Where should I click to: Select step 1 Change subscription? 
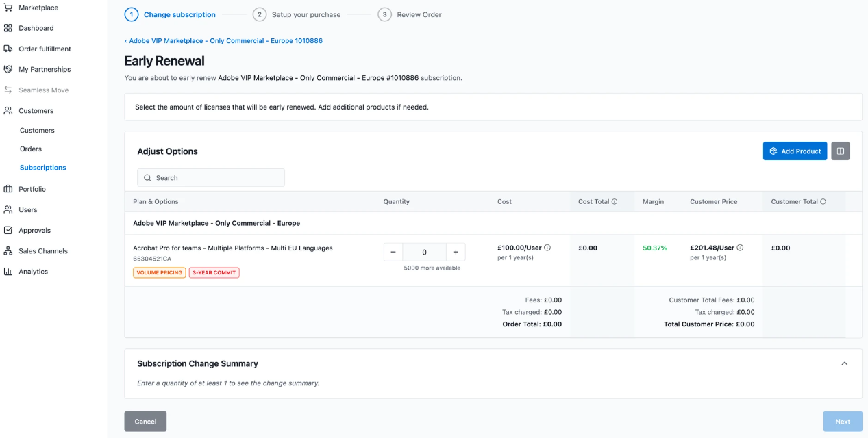pyautogui.click(x=170, y=14)
